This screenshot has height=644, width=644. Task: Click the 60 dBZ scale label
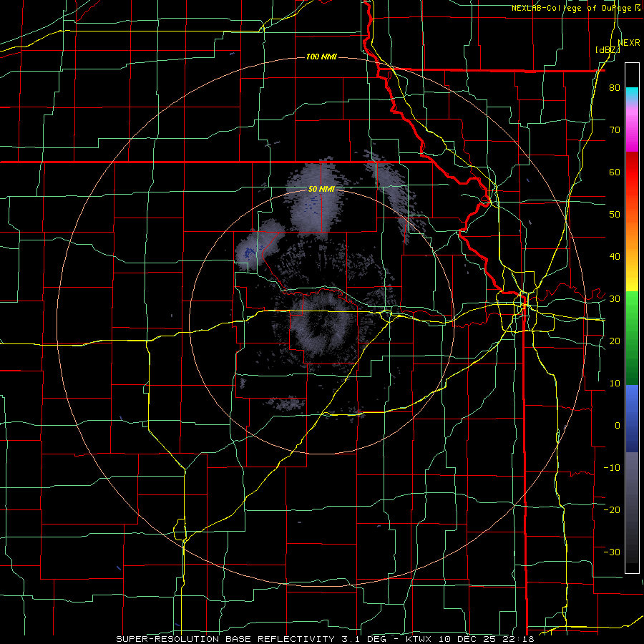615,172
